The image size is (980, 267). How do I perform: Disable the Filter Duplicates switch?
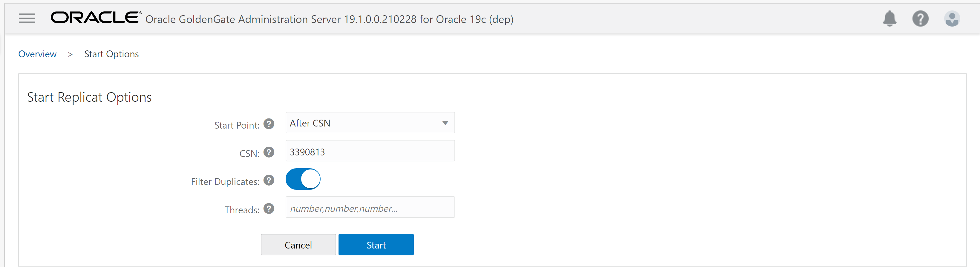[303, 179]
